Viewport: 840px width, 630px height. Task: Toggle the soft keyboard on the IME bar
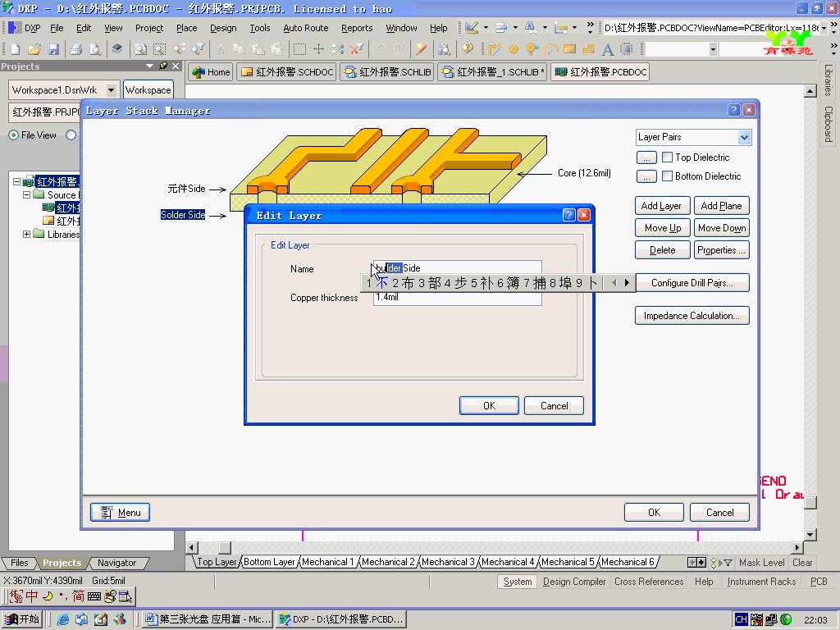pyautogui.click(x=94, y=596)
